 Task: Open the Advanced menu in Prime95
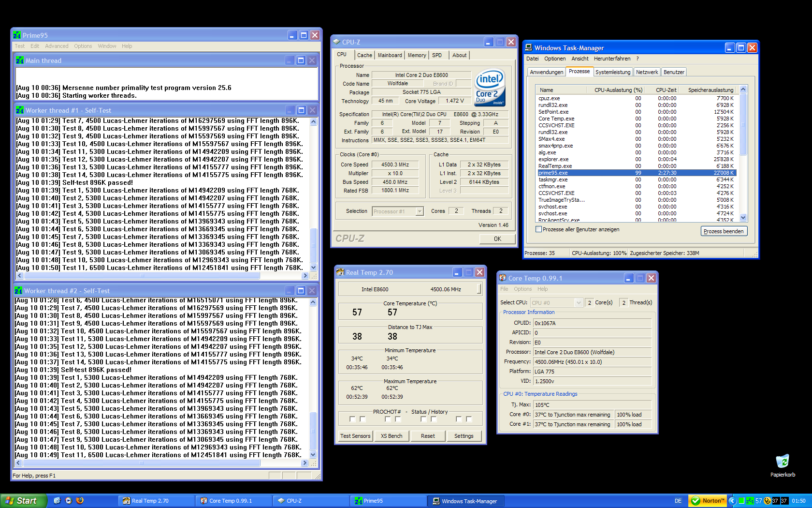pos(57,46)
